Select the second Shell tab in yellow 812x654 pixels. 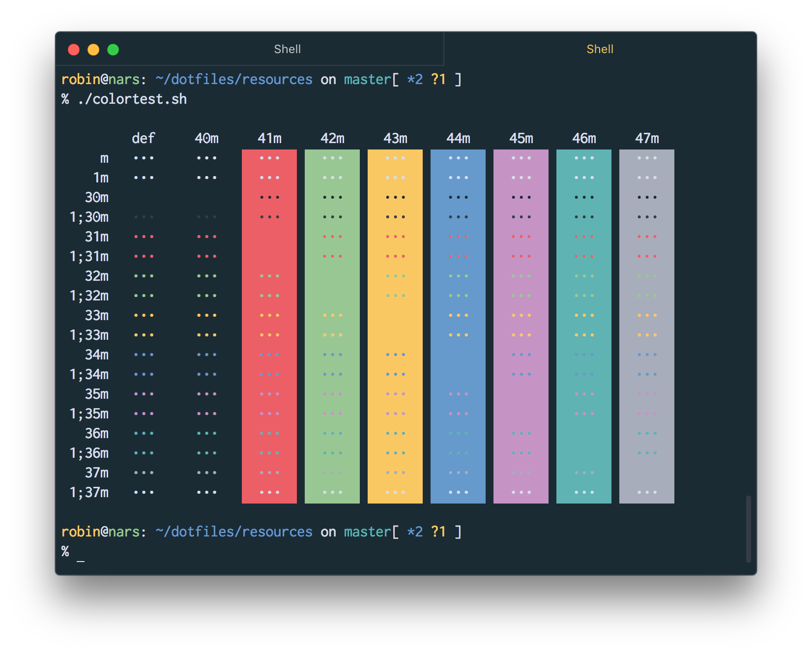[x=599, y=49]
